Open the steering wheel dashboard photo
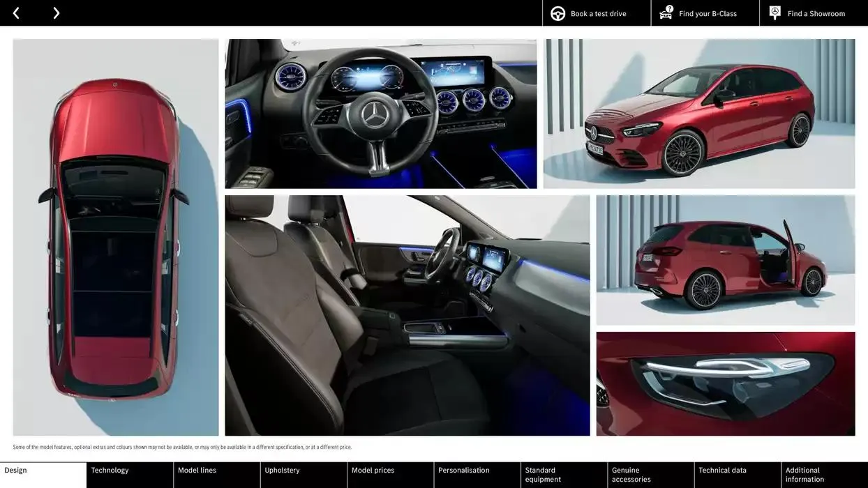The image size is (868, 488). [x=380, y=114]
